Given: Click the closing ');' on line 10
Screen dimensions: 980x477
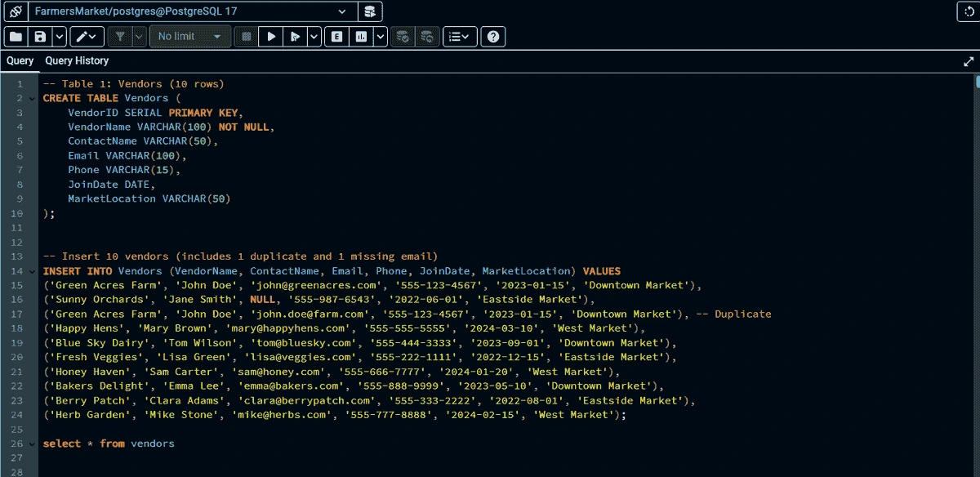Looking at the screenshot, I should click(49, 213).
